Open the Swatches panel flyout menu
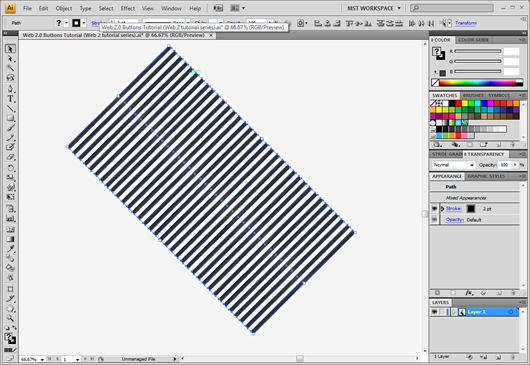The width and height of the screenshot is (530, 365). click(522, 95)
